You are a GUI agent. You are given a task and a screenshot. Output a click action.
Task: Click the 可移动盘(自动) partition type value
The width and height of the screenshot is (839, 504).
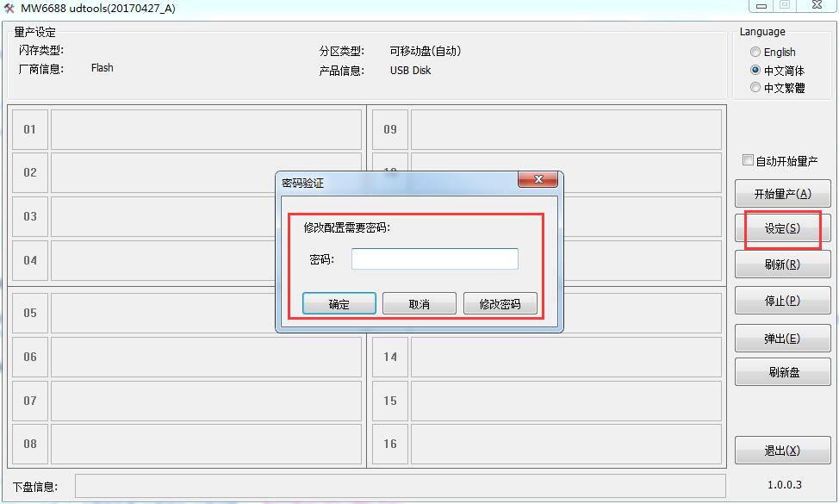pyautogui.click(x=426, y=51)
